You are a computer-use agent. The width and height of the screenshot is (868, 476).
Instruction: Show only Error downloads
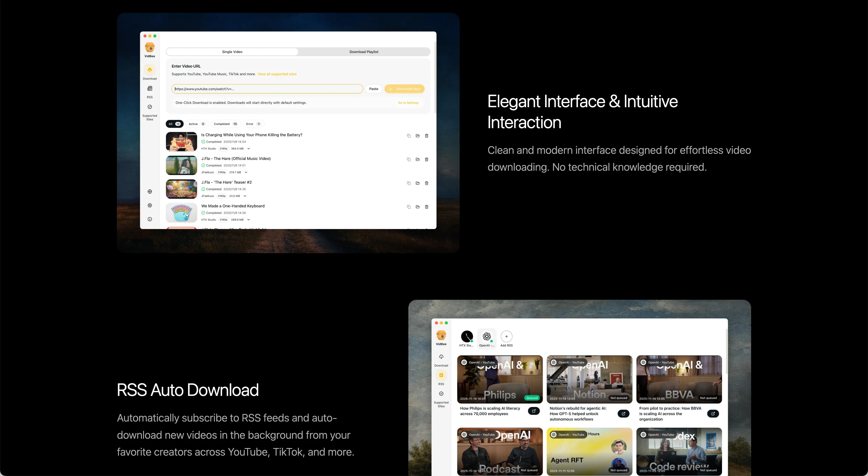pos(253,124)
